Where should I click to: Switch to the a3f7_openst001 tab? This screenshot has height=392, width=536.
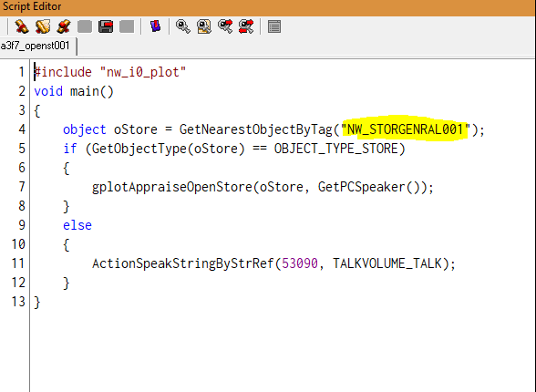point(35,46)
